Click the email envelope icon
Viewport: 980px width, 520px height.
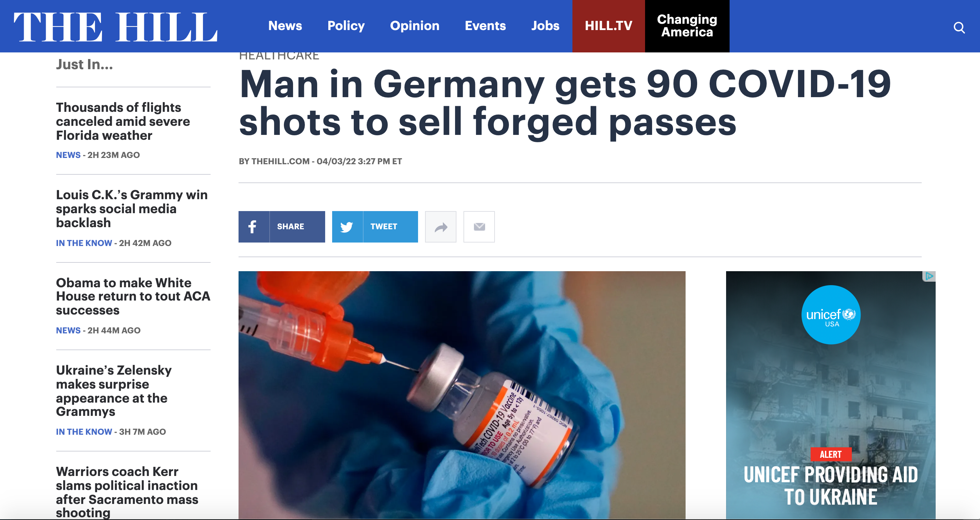tap(479, 227)
